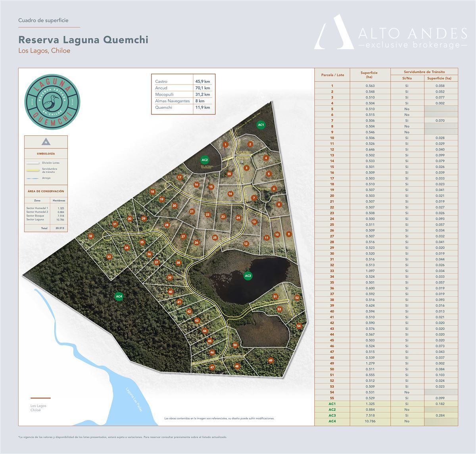Select the green AC2 marker on the map

point(205,160)
